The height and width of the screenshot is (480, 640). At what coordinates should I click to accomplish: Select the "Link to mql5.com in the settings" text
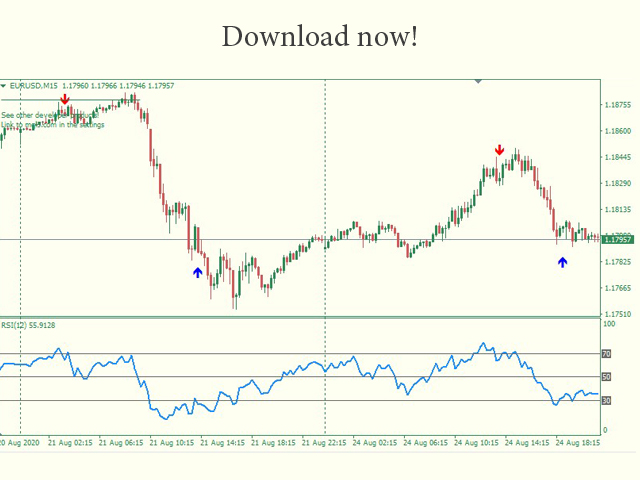point(53,124)
